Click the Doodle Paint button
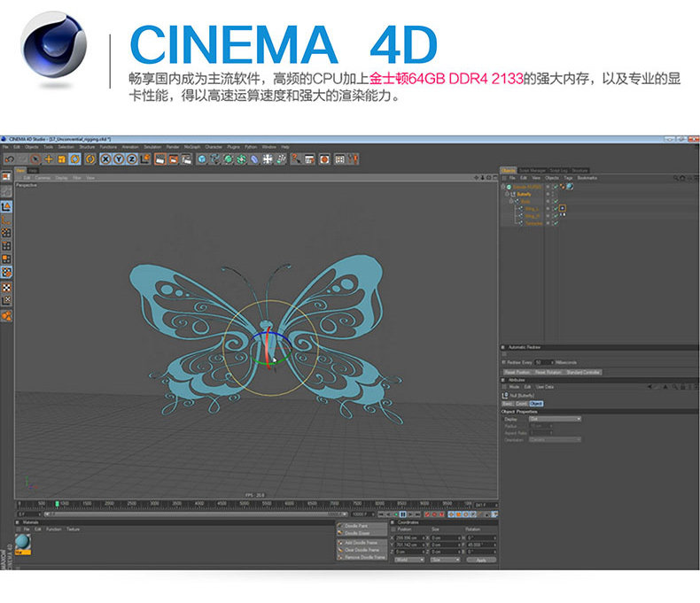 pos(362,526)
